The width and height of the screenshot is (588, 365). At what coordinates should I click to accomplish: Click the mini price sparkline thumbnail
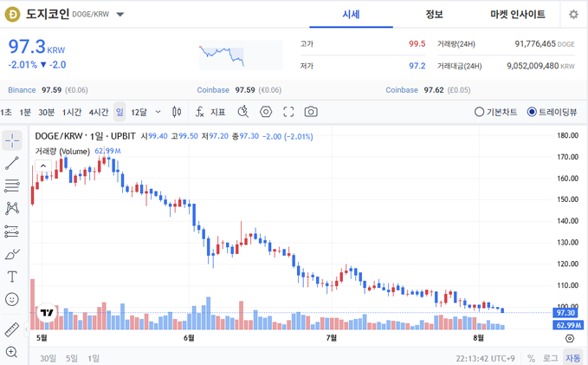[x=241, y=55]
